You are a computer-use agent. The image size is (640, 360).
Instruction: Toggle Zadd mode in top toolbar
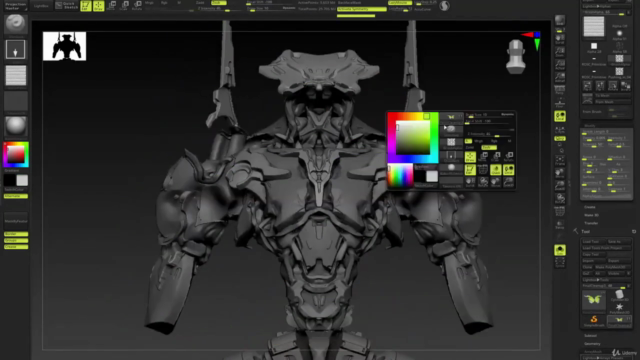pos(200,3)
